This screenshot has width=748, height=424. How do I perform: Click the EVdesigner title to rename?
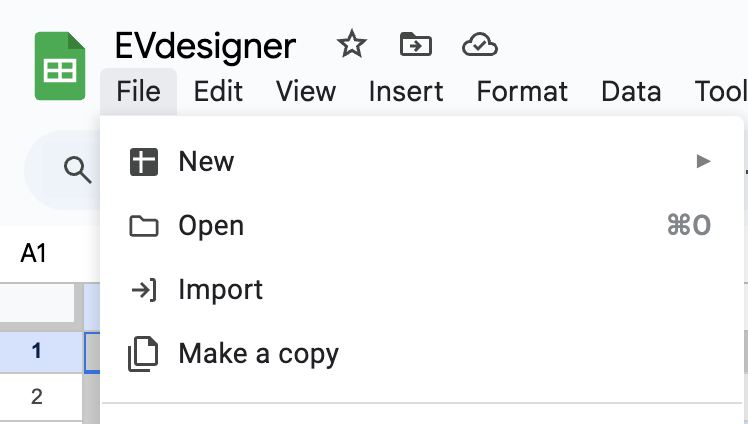205,46
